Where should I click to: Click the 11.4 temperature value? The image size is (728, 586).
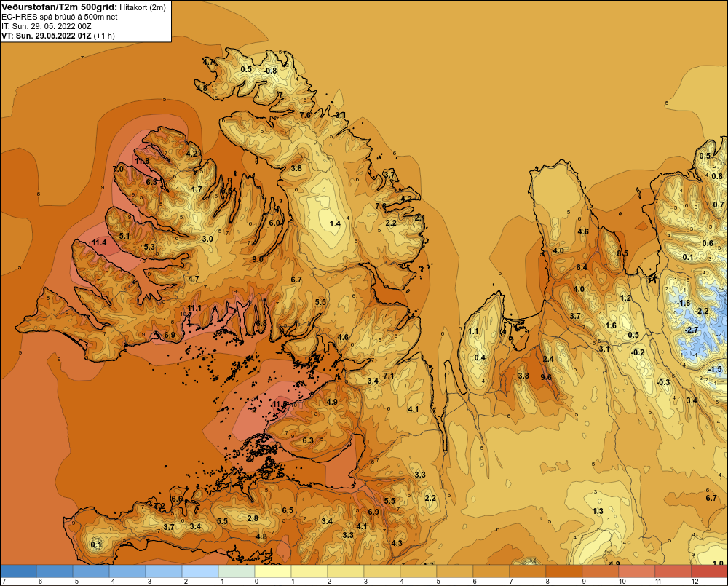(x=99, y=242)
